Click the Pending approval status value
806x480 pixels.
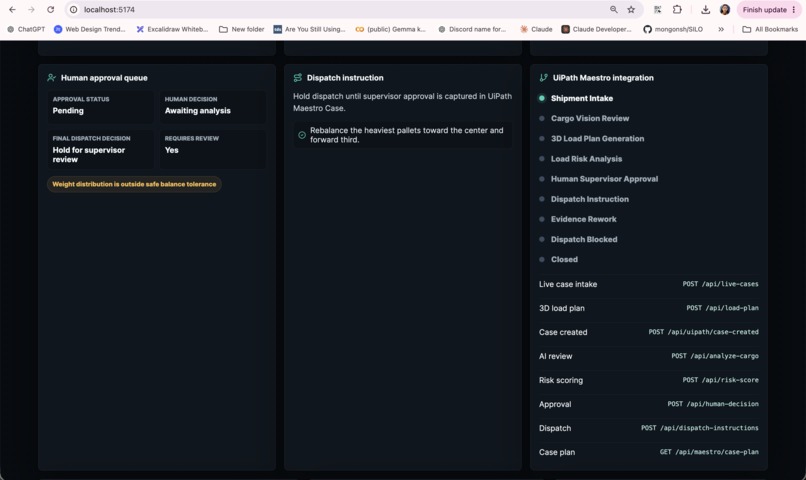(x=68, y=110)
